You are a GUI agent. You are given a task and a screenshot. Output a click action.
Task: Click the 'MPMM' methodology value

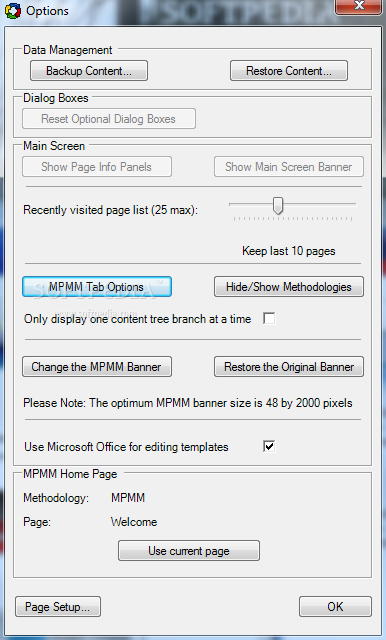[x=128, y=498]
